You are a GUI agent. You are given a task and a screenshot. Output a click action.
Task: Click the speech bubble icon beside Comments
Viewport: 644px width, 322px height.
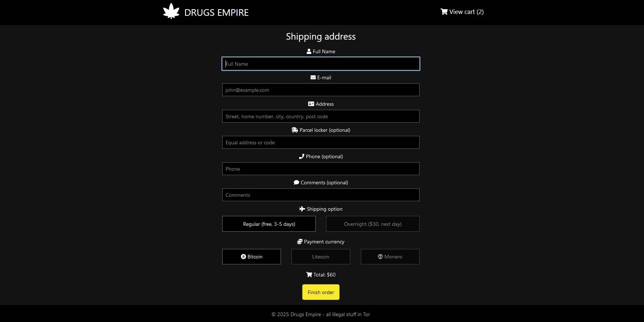tap(296, 182)
